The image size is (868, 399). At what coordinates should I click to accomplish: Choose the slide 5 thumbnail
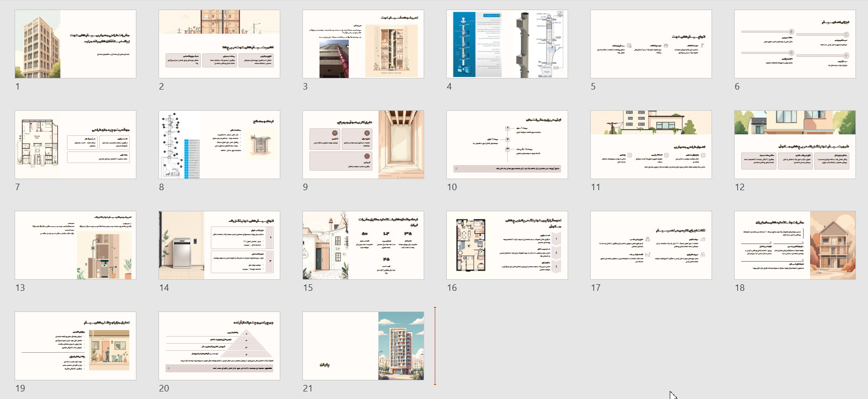point(651,44)
